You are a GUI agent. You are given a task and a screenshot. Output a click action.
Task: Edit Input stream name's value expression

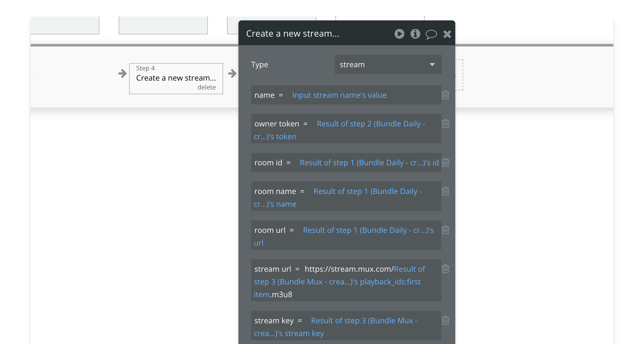[339, 95]
